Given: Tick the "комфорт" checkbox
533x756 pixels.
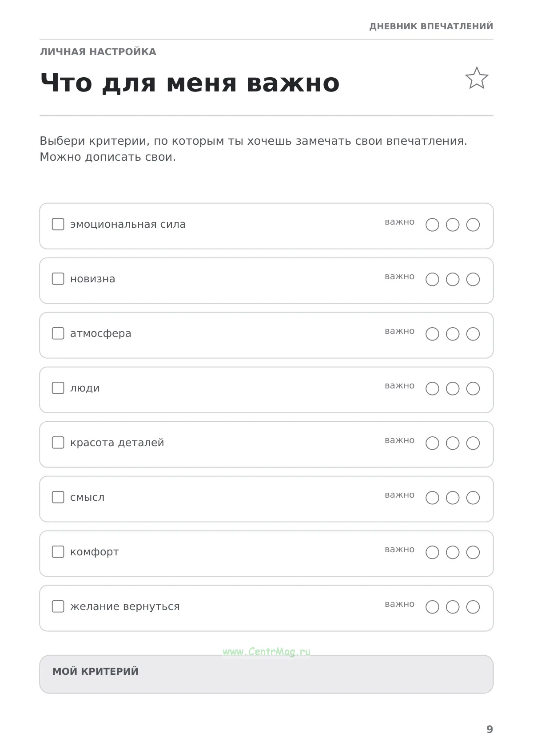Looking at the screenshot, I should coord(58,552).
